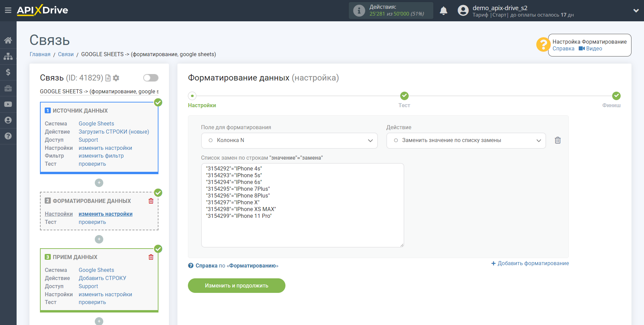Open the Справка link in help box
644x325 pixels.
point(563,49)
